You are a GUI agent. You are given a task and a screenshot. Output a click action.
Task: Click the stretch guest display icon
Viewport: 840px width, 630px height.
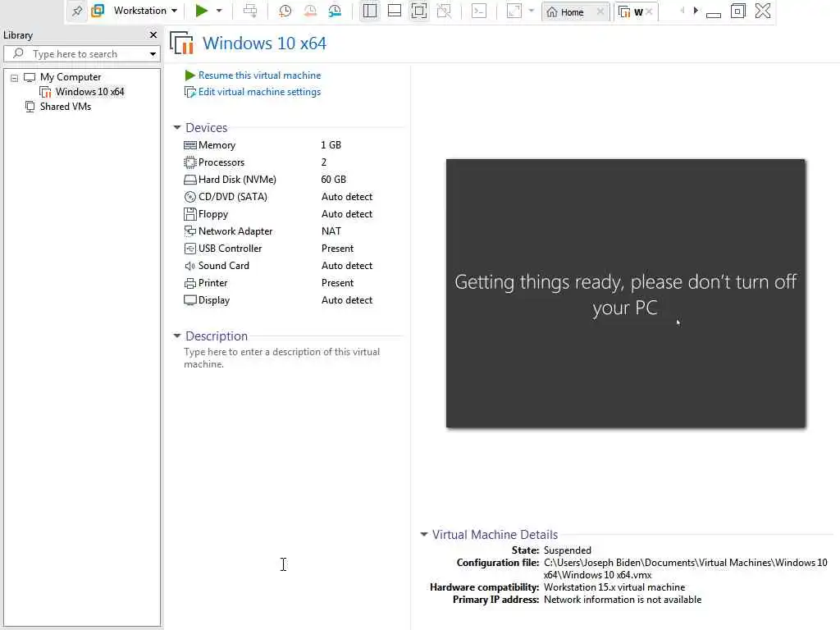click(x=514, y=11)
